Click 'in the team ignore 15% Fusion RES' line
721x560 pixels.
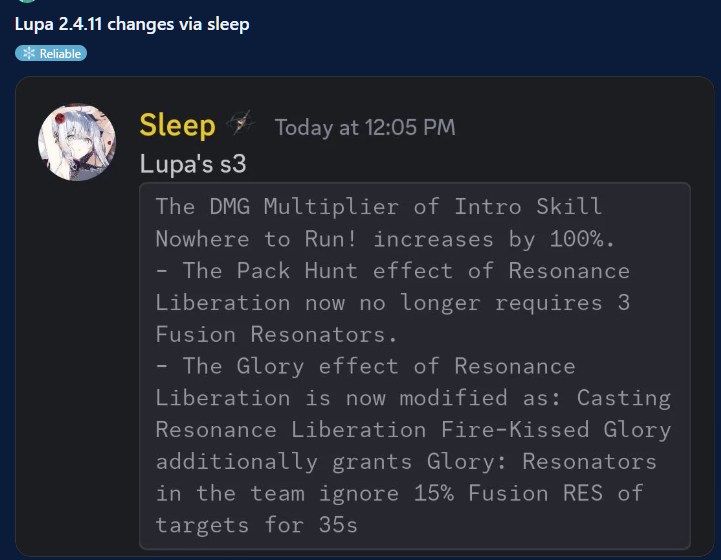[x=399, y=493]
